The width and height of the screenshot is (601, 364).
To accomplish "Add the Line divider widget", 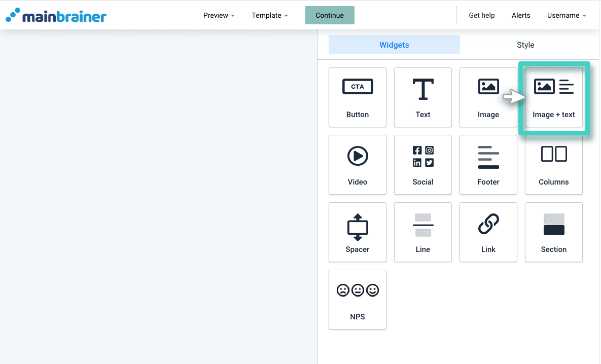I will (422, 232).
